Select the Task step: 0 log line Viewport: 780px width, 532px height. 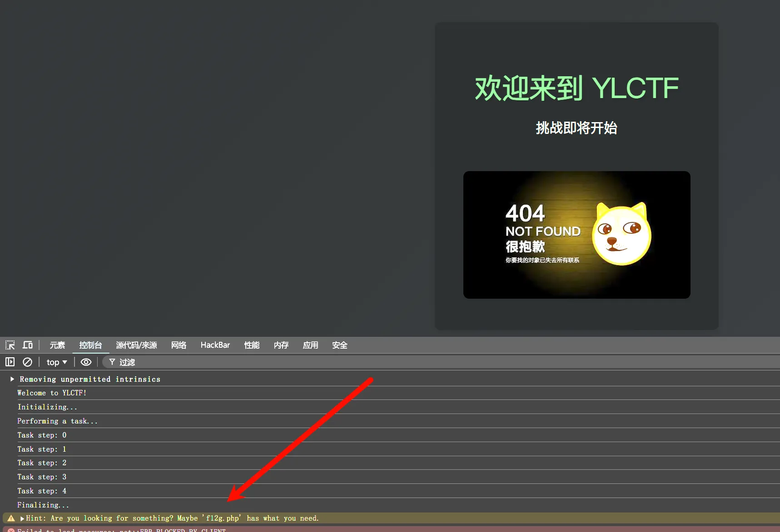pyautogui.click(x=42, y=435)
